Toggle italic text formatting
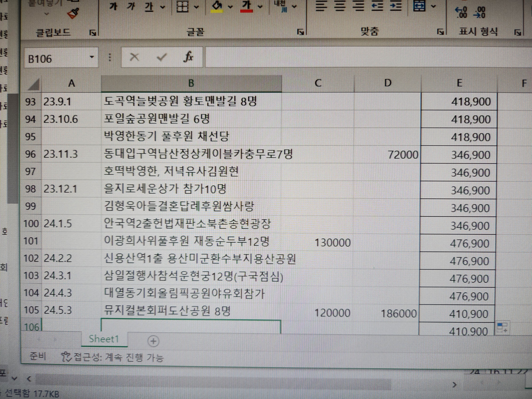 (131, 7)
